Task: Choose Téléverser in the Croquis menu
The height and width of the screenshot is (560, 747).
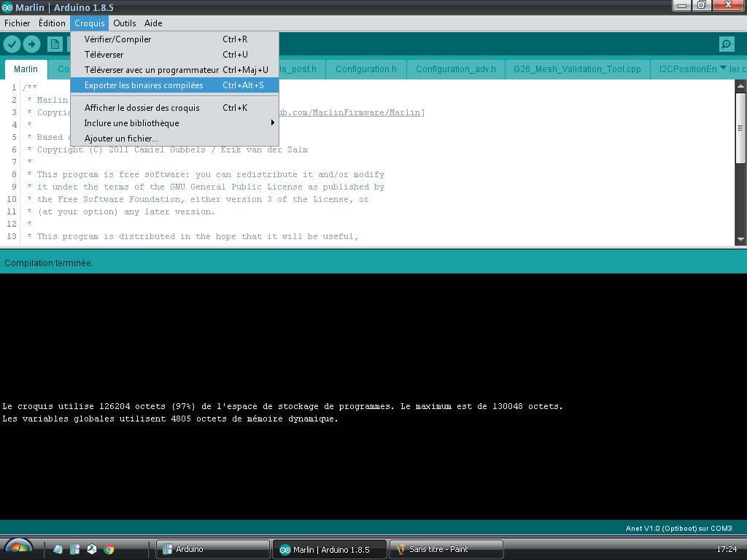Action: pos(174,54)
